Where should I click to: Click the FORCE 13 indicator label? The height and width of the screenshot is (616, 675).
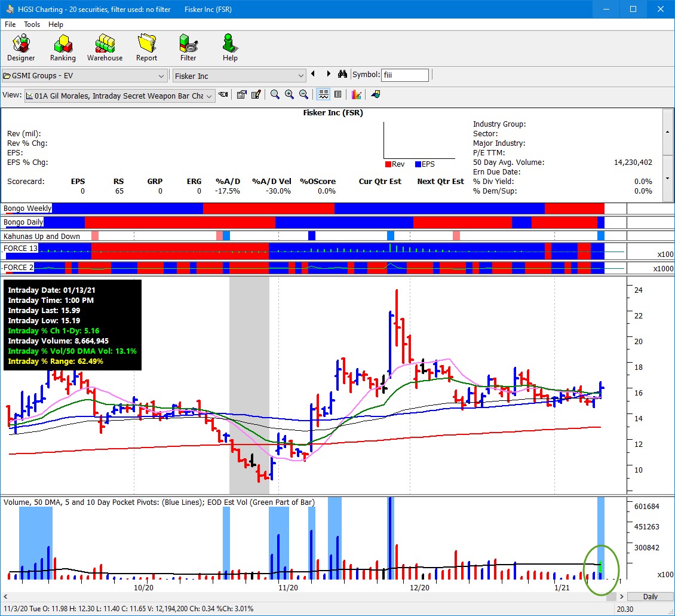click(x=21, y=249)
